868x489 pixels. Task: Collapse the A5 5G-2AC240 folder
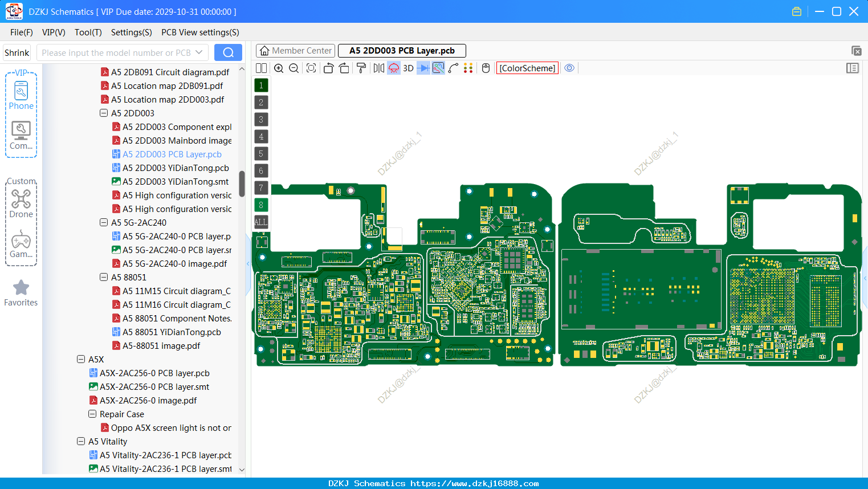pyautogui.click(x=104, y=222)
